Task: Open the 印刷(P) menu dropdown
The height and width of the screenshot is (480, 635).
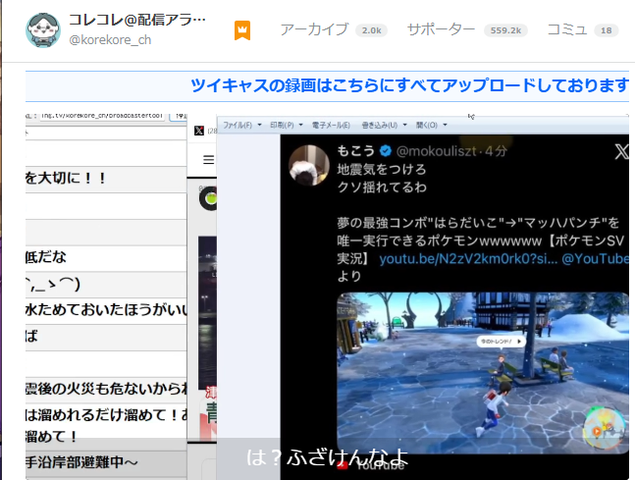Action: tap(286, 125)
